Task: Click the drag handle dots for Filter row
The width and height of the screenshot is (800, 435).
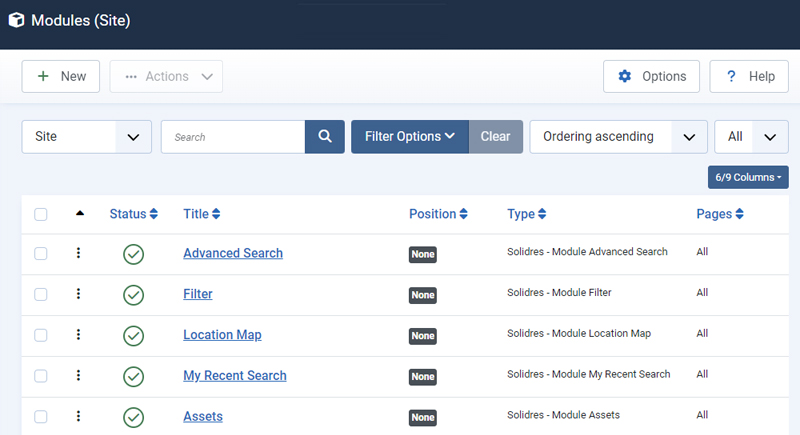Action: tap(78, 294)
